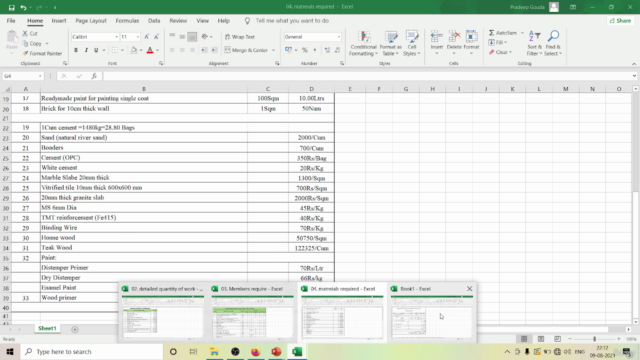This screenshot has height=360, width=640.
Task: Select the Format Painter tool
Action: (42, 53)
